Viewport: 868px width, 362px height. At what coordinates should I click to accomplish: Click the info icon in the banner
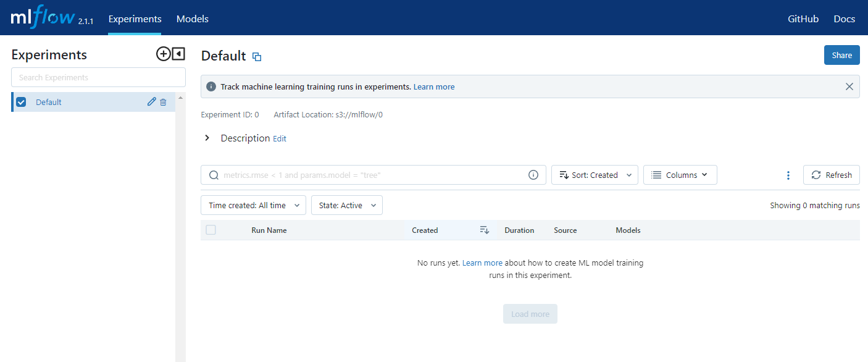211,86
